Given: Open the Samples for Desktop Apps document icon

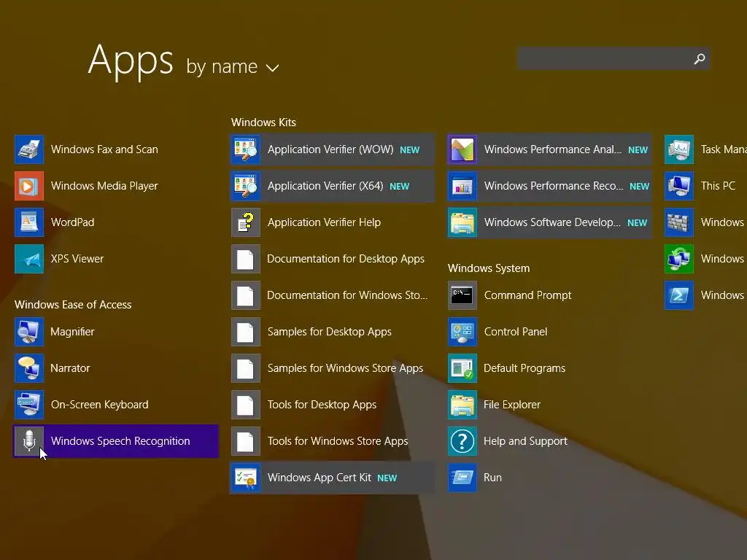Looking at the screenshot, I should 246,332.
